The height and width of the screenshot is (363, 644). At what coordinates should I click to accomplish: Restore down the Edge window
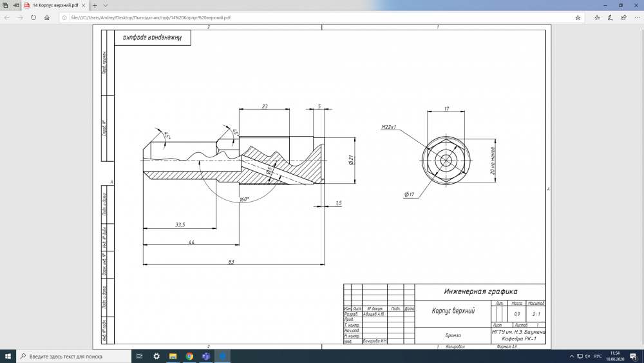pos(621,5)
